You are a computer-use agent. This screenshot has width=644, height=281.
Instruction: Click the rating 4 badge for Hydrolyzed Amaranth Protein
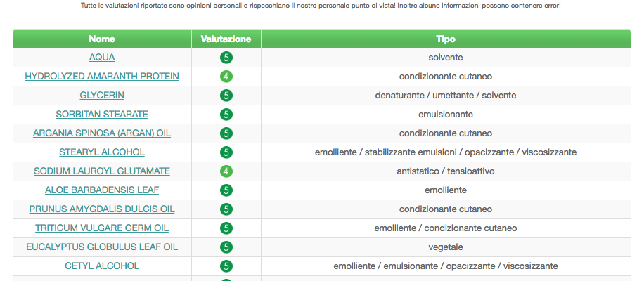(226, 77)
